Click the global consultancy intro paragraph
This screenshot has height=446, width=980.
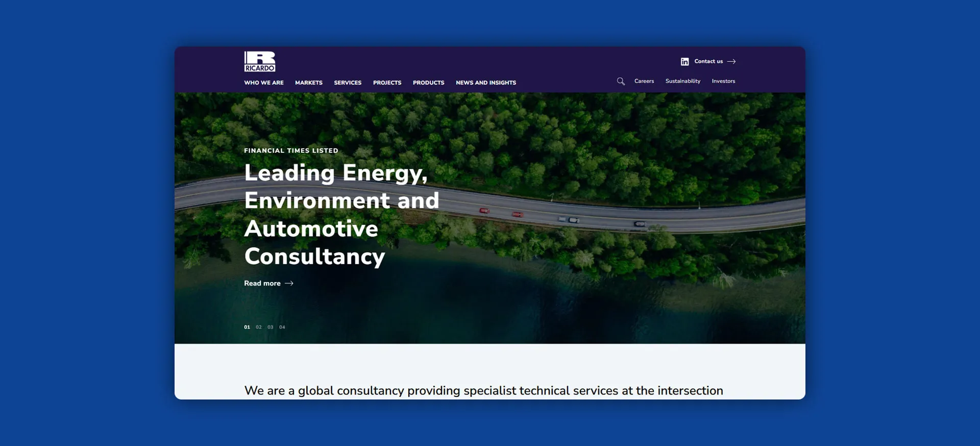pyautogui.click(x=483, y=391)
